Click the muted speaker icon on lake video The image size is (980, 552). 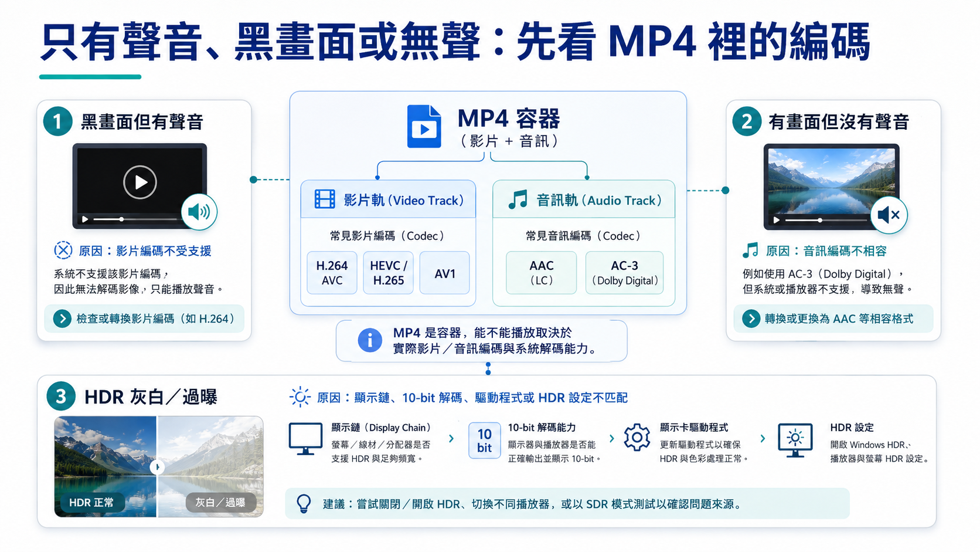tap(889, 215)
